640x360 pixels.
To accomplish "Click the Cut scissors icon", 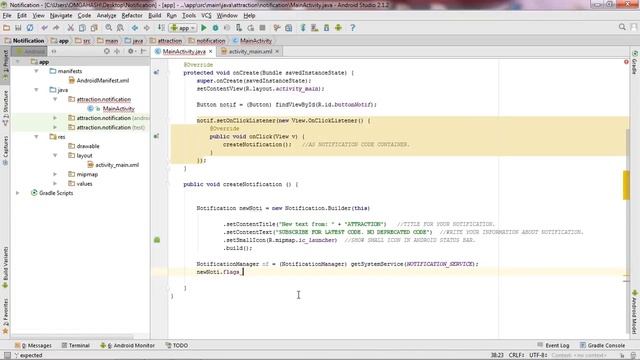I will tap(71, 28).
